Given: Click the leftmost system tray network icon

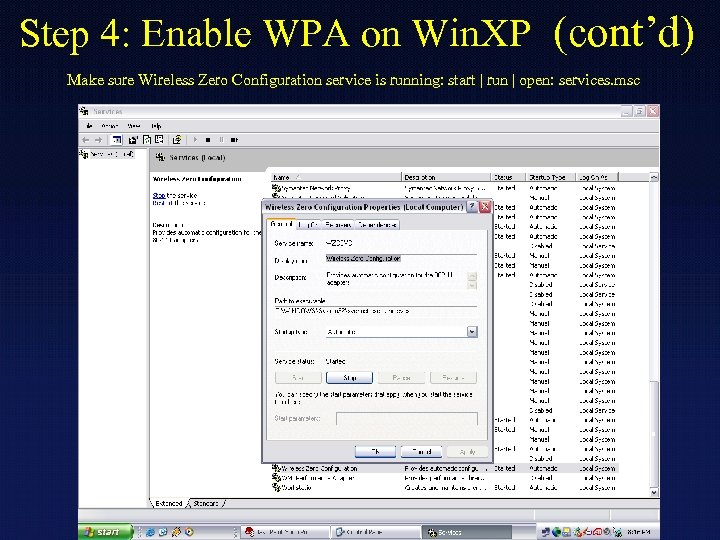Looking at the screenshot, I should 546,532.
